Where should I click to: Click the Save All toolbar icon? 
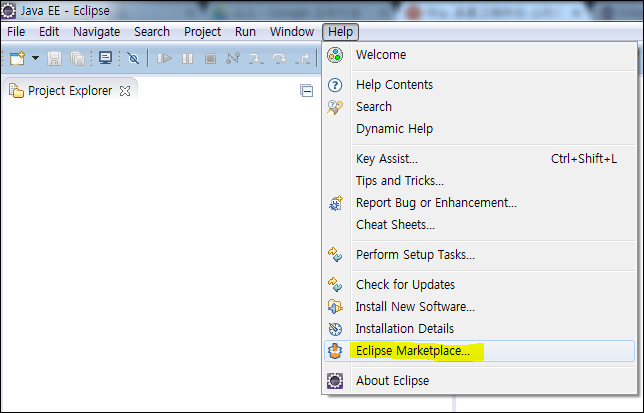(x=77, y=58)
